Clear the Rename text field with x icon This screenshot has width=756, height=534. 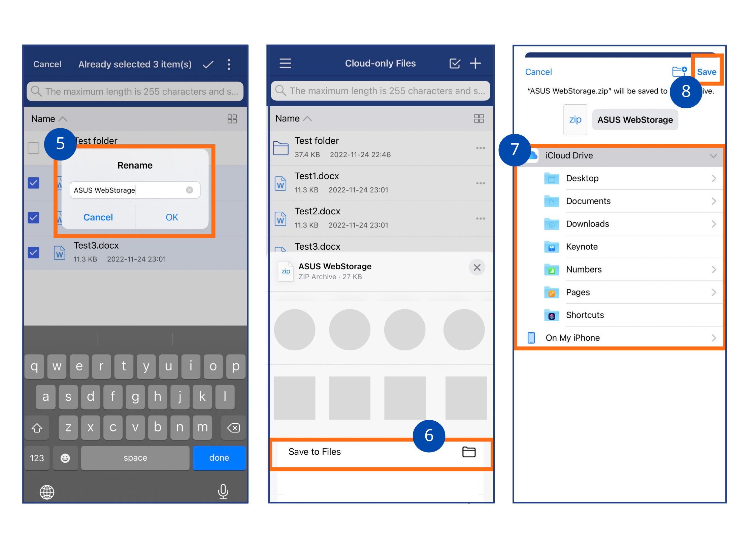tap(190, 190)
